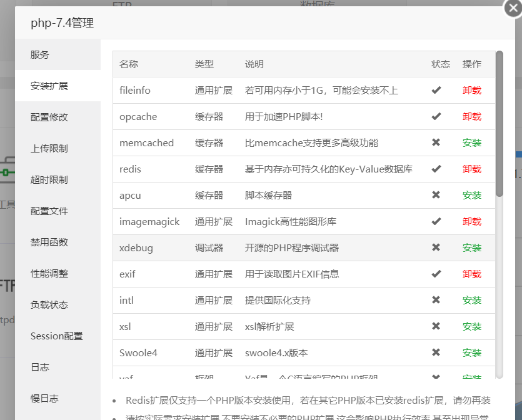Install the apcu cache extension
522x420 pixels.
click(x=472, y=195)
